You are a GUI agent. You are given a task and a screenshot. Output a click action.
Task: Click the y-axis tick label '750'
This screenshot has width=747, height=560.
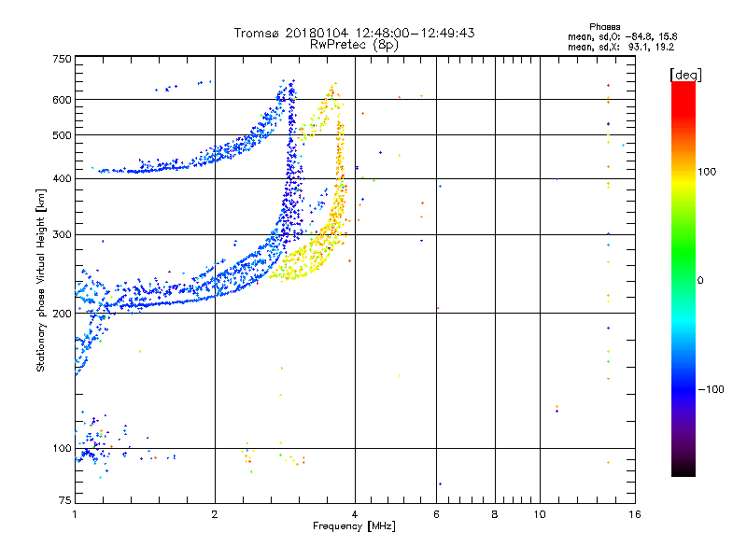62,59
